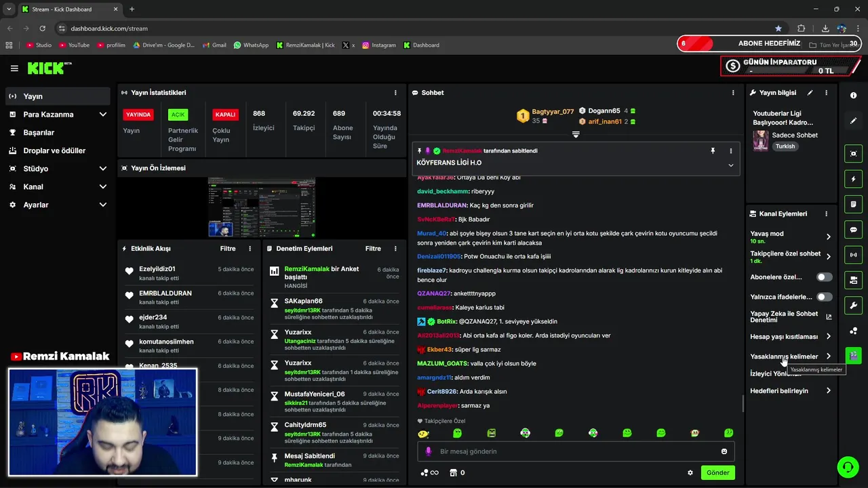Select Yayın in the left sidebar
868x488 pixels.
(58, 96)
